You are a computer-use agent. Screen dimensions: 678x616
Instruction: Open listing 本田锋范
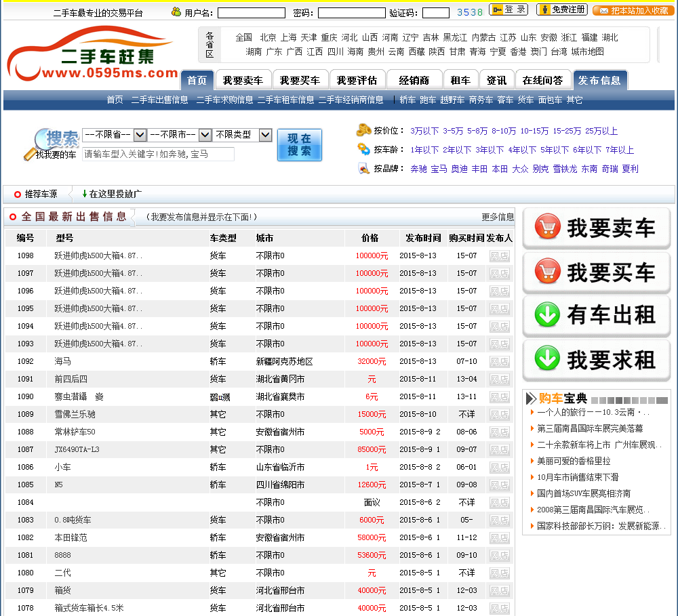pos(71,537)
